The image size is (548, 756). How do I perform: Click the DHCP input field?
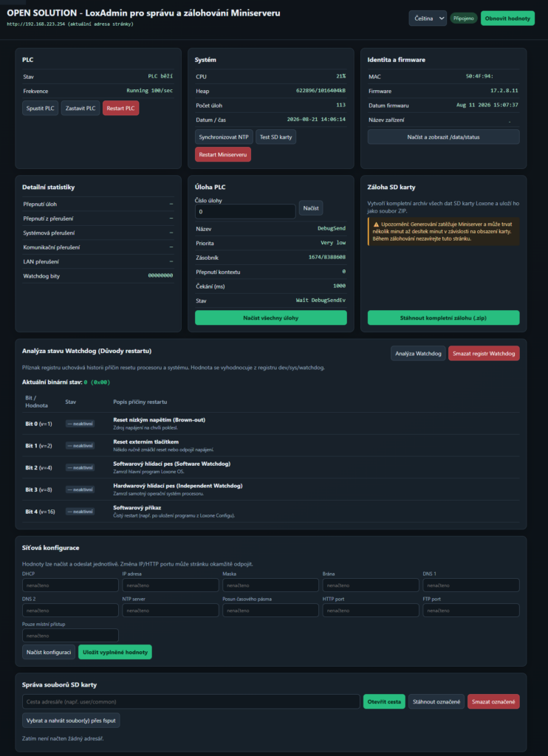tap(70, 585)
